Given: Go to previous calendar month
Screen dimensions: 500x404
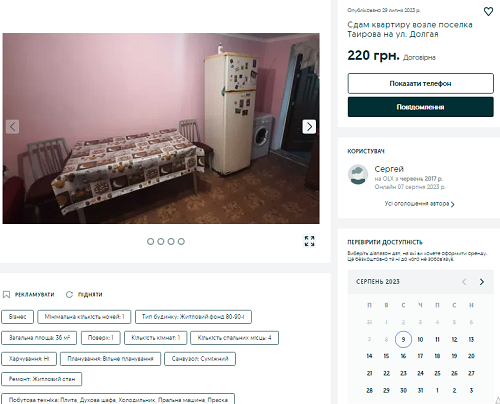Looking at the screenshot, I should coord(464,282).
